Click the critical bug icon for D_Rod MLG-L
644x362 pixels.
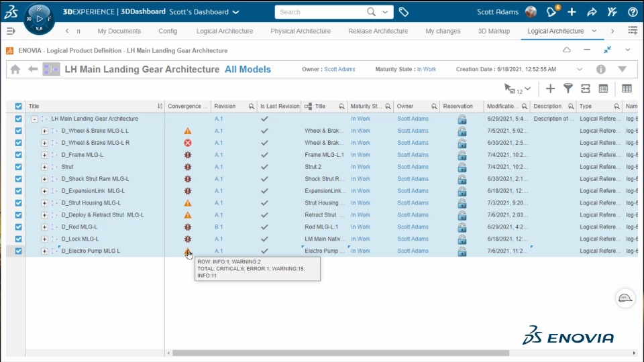pyautogui.click(x=188, y=227)
